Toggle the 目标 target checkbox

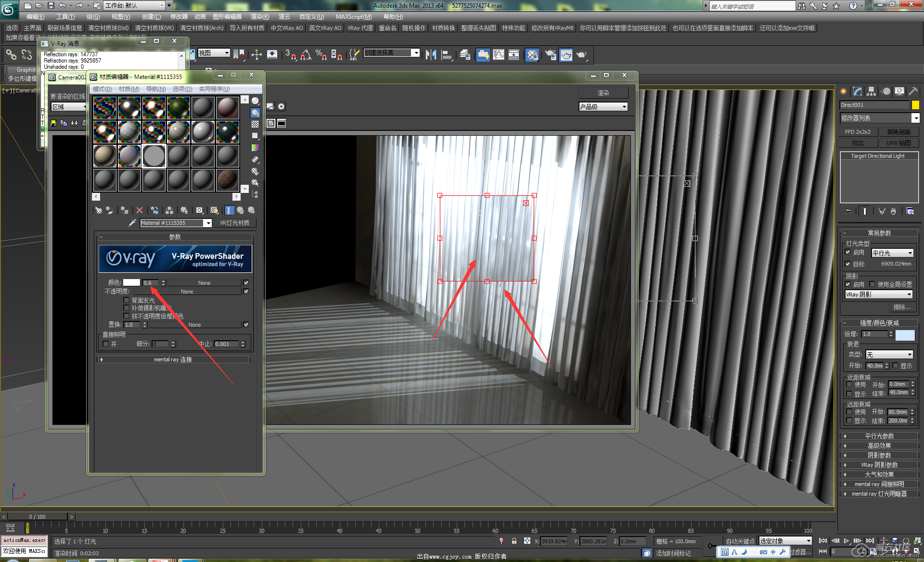point(848,264)
